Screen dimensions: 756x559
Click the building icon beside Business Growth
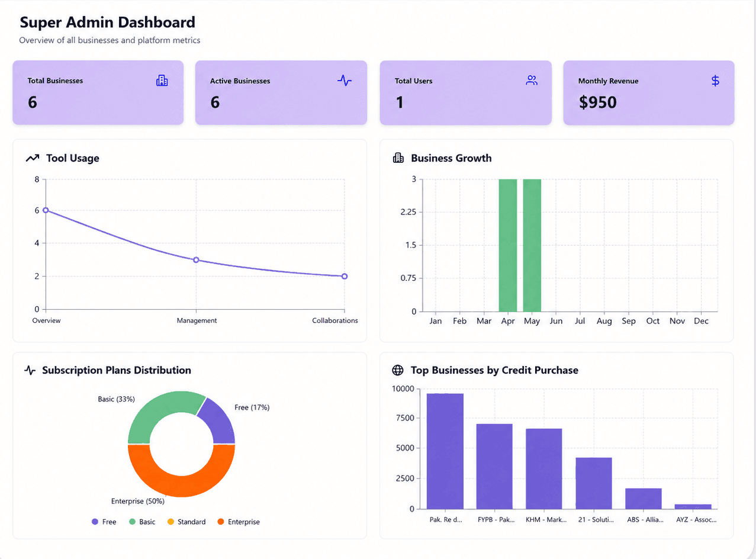coord(398,158)
